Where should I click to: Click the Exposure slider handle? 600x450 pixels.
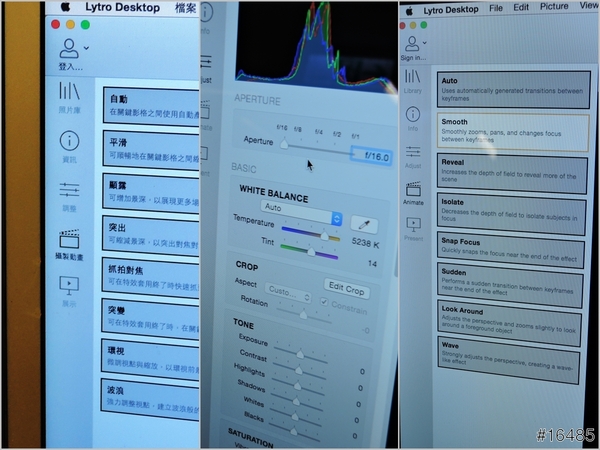(300, 354)
